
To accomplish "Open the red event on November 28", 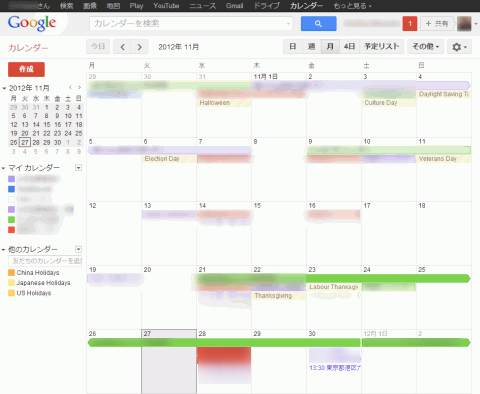I will click(224, 355).
